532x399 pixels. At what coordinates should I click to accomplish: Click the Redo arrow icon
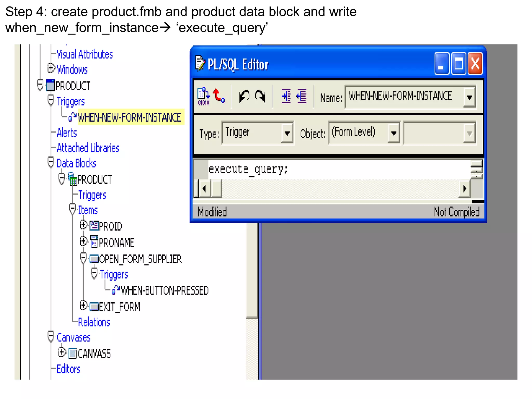pyautogui.click(x=260, y=96)
